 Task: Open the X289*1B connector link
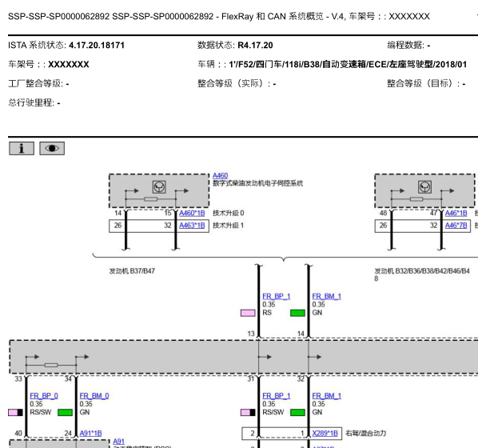(325, 434)
